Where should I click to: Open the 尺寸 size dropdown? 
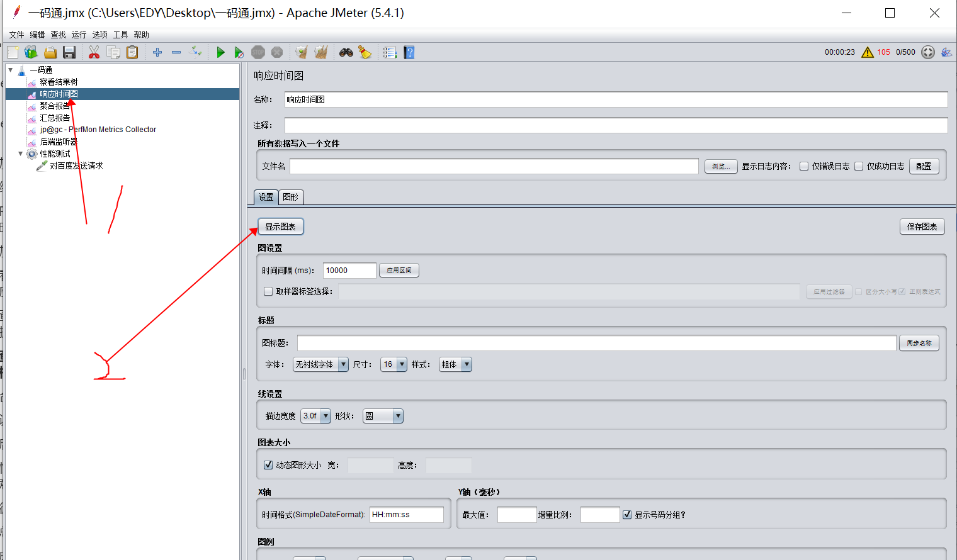pyautogui.click(x=394, y=364)
